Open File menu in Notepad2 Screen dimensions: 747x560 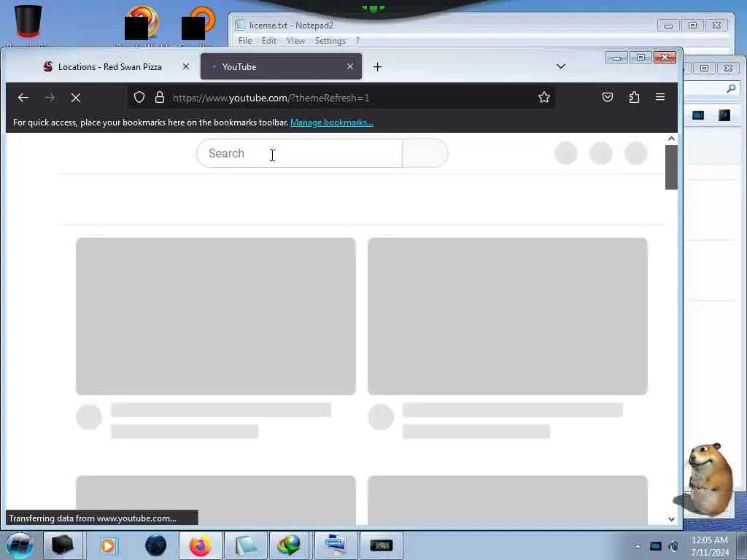(245, 41)
